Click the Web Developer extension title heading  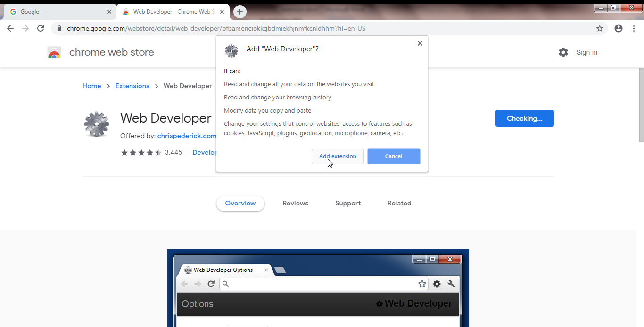166,118
